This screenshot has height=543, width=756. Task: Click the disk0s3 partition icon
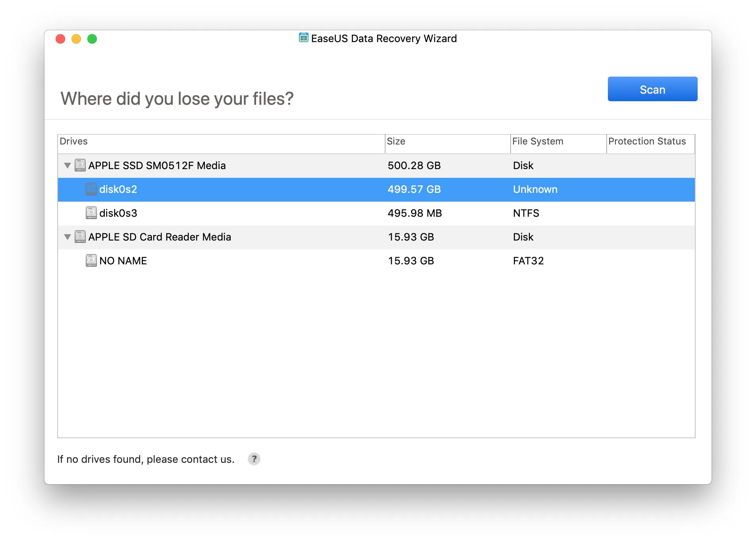click(x=91, y=213)
